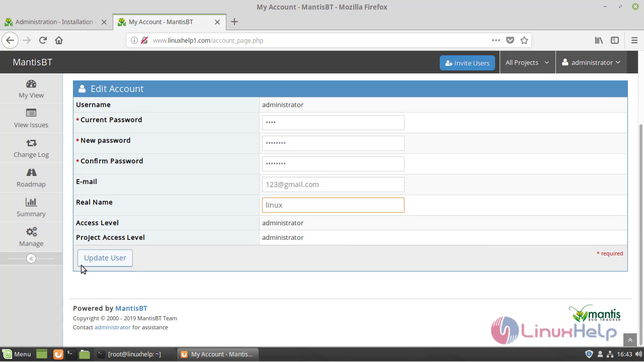
Task: Open the Files launcher in the taskbar
Action: point(85,354)
